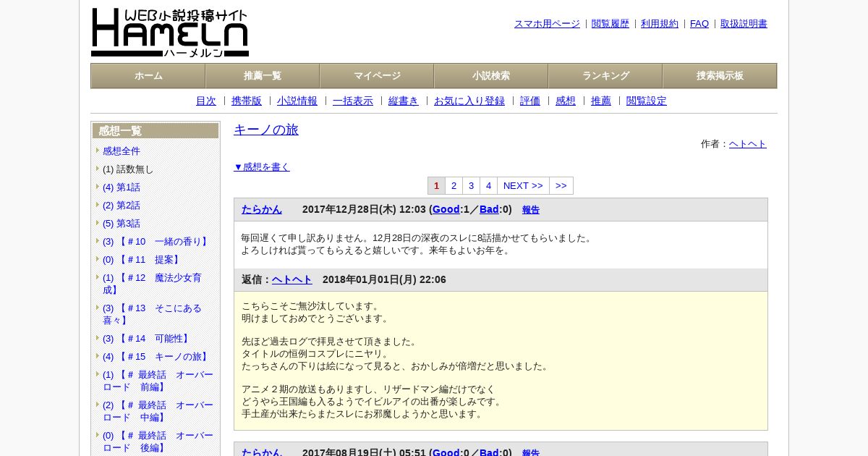Open ヘトヘト link in the 返信 header

pyautogui.click(x=292, y=279)
